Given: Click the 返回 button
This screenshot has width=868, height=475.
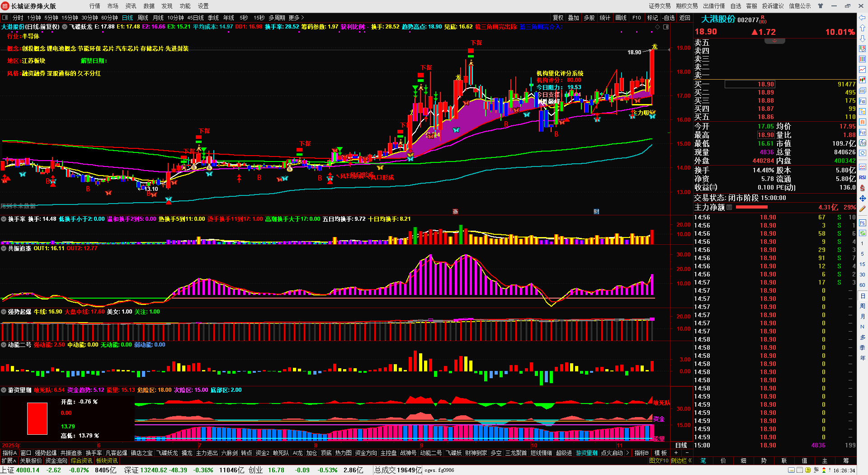Looking at the screenshot, I should 685,18.
